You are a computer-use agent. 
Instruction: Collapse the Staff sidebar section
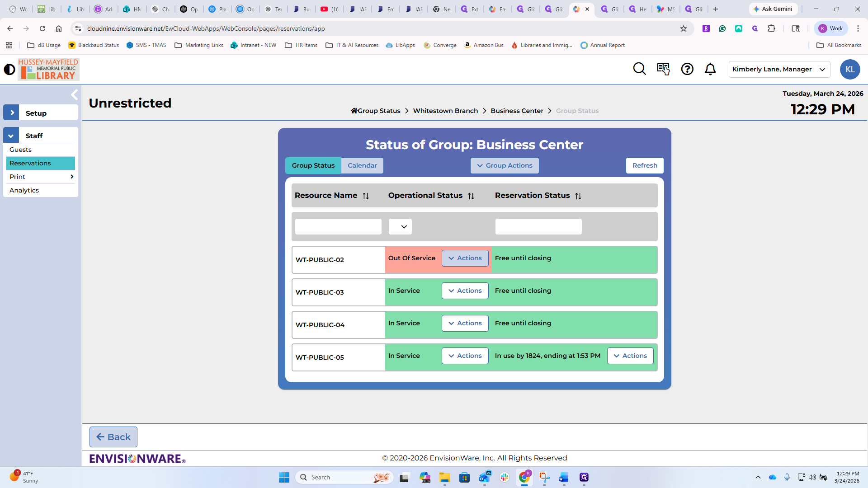[11, 136]
